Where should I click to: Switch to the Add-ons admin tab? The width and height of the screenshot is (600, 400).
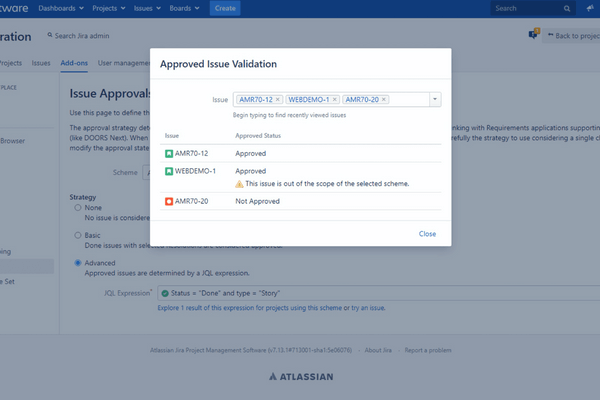point(74,63)
